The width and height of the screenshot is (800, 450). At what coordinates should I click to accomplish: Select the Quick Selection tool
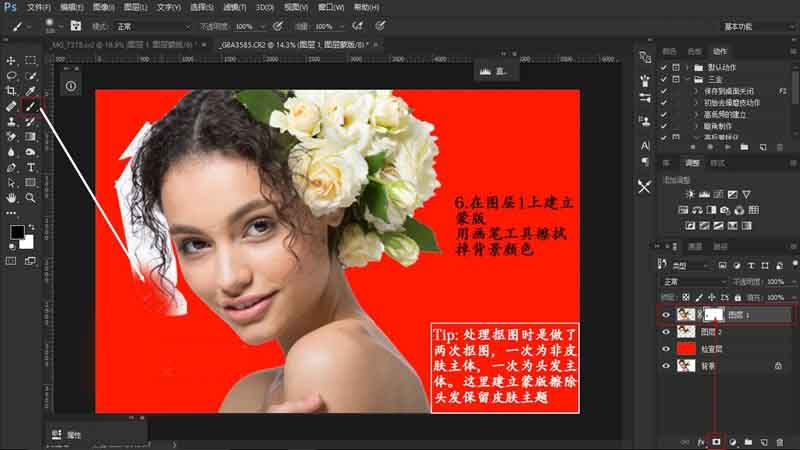point(30,76)
